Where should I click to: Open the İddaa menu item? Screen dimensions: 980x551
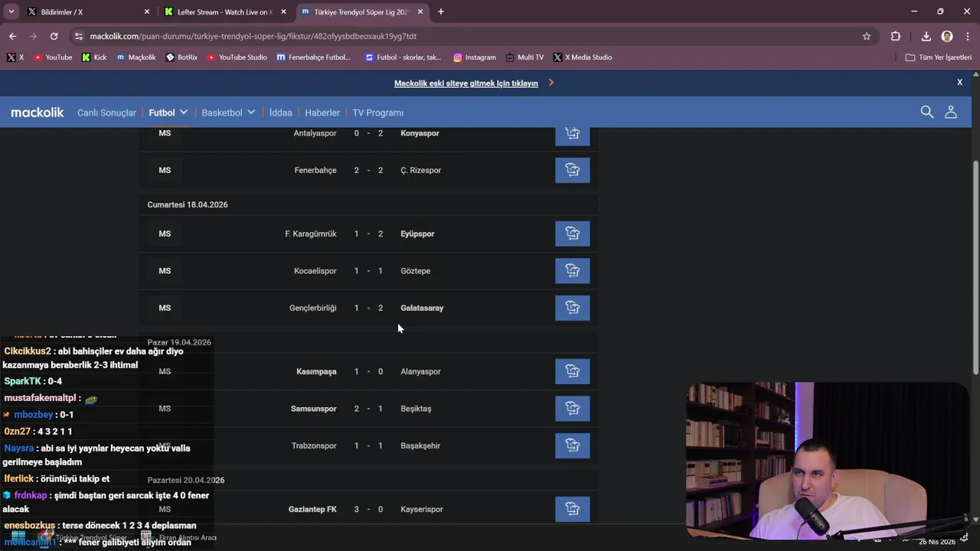click(280, 112)
